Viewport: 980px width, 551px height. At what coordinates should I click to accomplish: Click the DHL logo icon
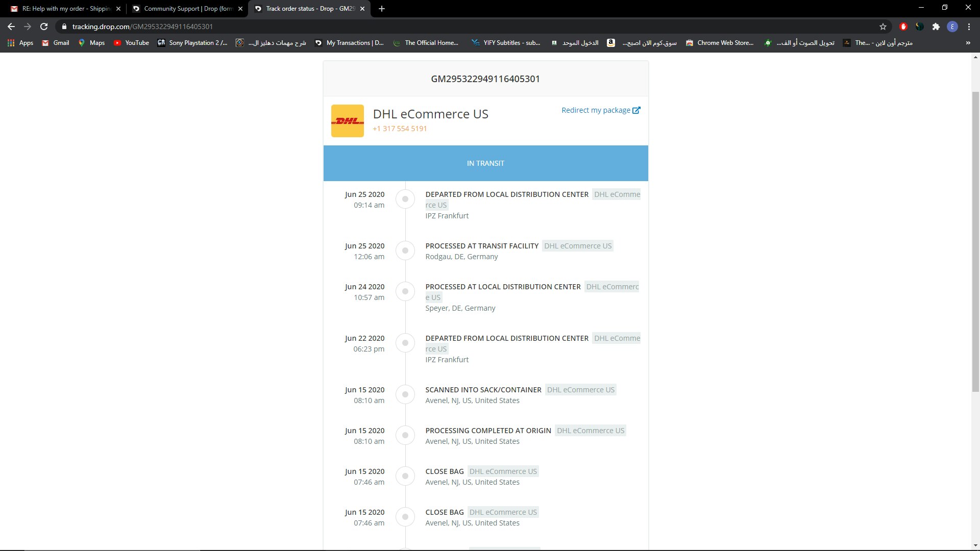(347, 121)
